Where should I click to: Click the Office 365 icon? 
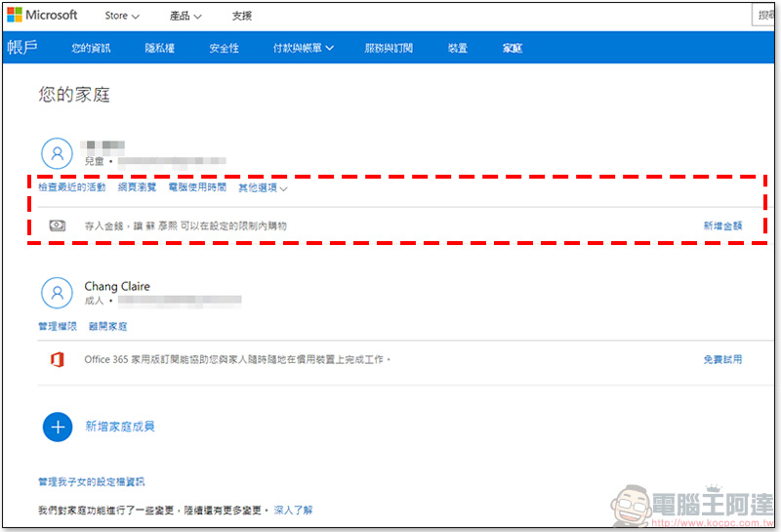click(x=58, y=359)
